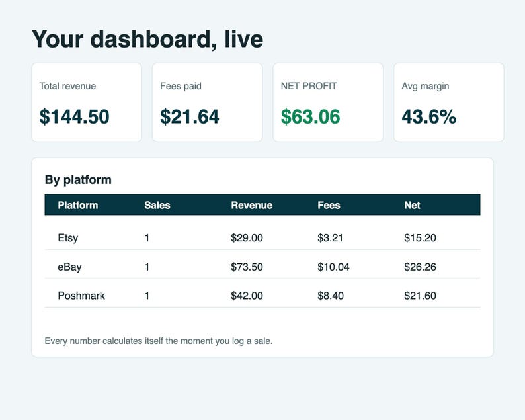Click the 'Your dashboard, live' heading
The height and width of the screenshot is (420, 525).
tap(147, 40)
